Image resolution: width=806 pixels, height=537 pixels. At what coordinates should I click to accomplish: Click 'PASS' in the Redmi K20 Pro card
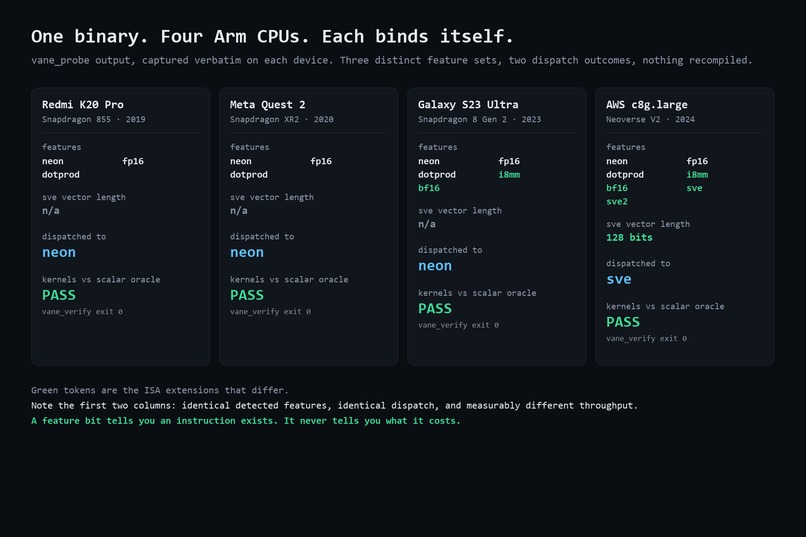click(x=59, y=295)
